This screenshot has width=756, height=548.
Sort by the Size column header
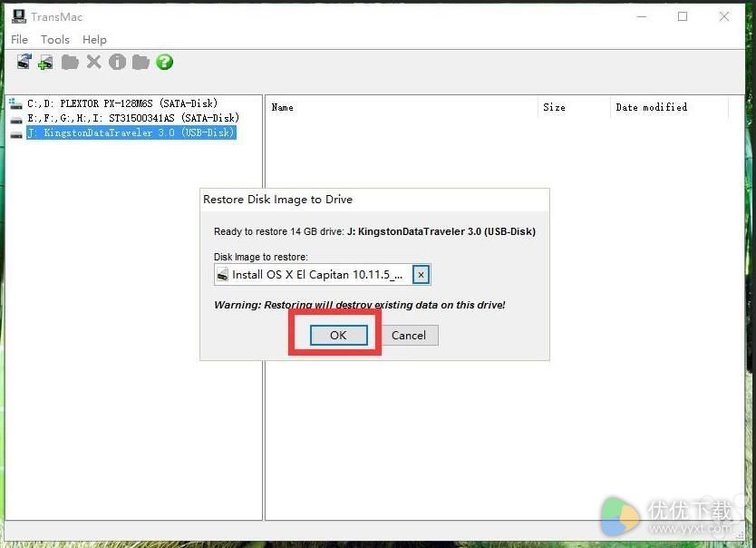pyautogui.click(x=554, y=107)
